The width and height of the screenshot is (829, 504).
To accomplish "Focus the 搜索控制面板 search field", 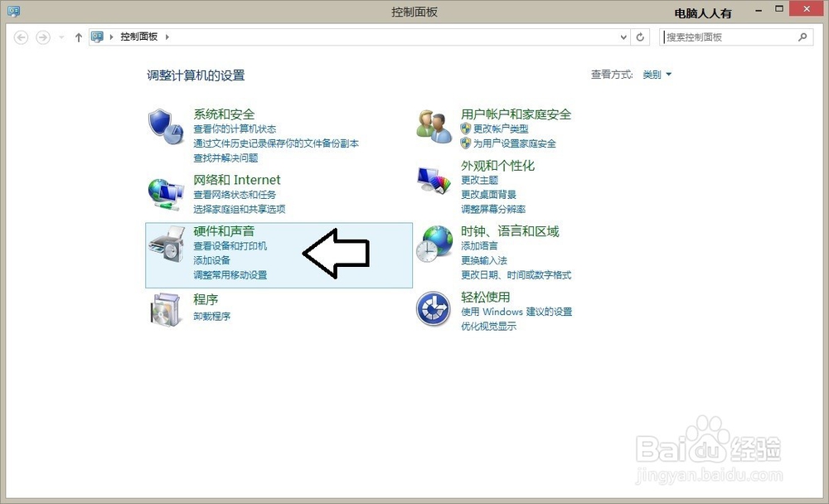I will [x=735, y=37].
